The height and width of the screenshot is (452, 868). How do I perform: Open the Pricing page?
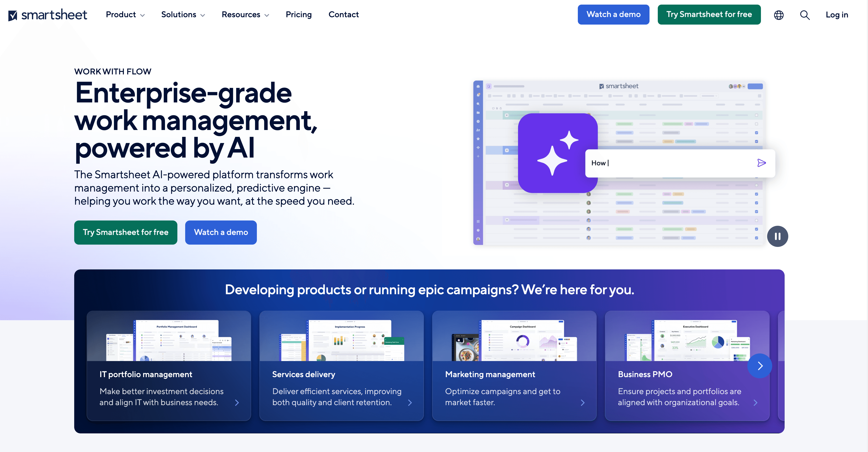(x=298, y=14)
